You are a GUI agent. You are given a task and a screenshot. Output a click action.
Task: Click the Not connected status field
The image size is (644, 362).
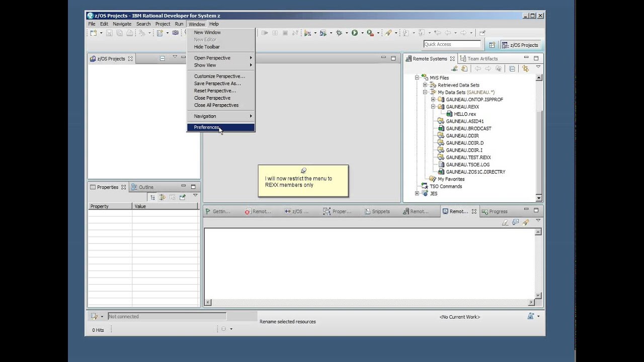click(167, 316)
